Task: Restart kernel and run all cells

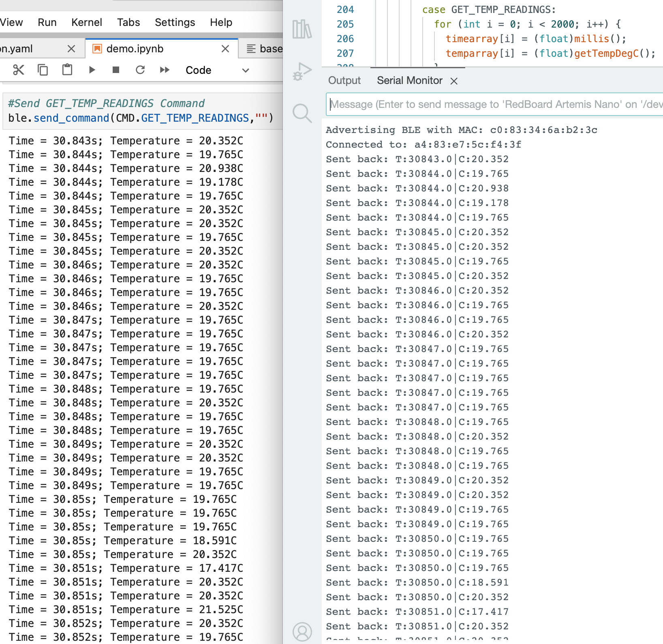Action: click(x=165, y=70)
